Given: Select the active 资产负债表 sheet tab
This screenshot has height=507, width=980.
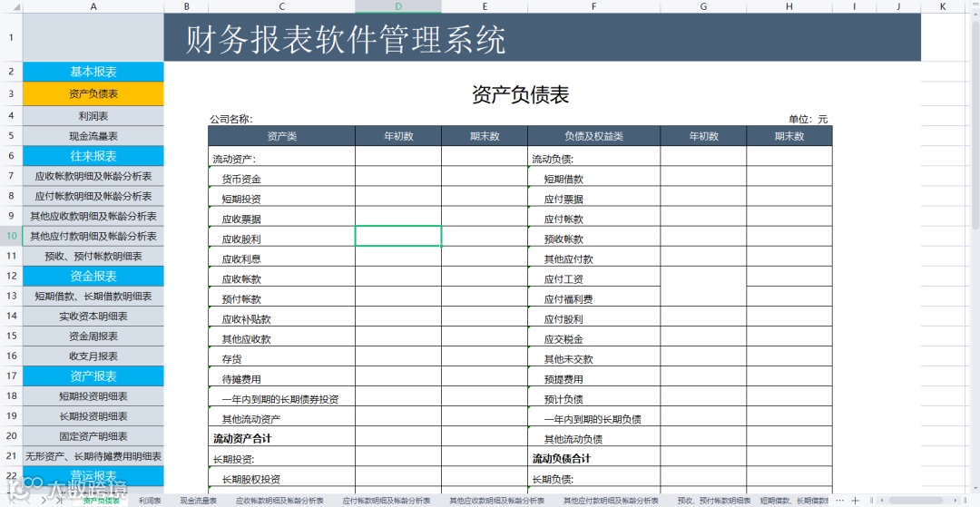Looking at the screenshot, I should coord(101,501).
